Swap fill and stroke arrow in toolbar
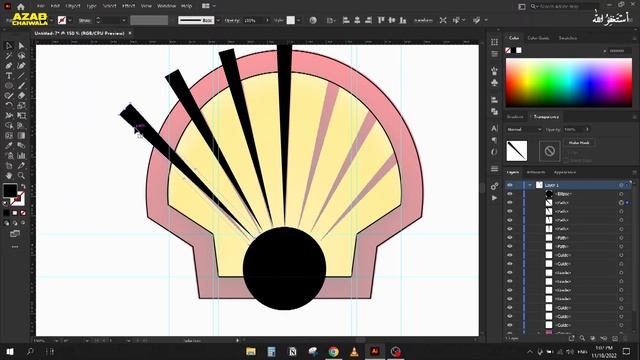This screenshot has height=360, width=640. pos(23,187)
